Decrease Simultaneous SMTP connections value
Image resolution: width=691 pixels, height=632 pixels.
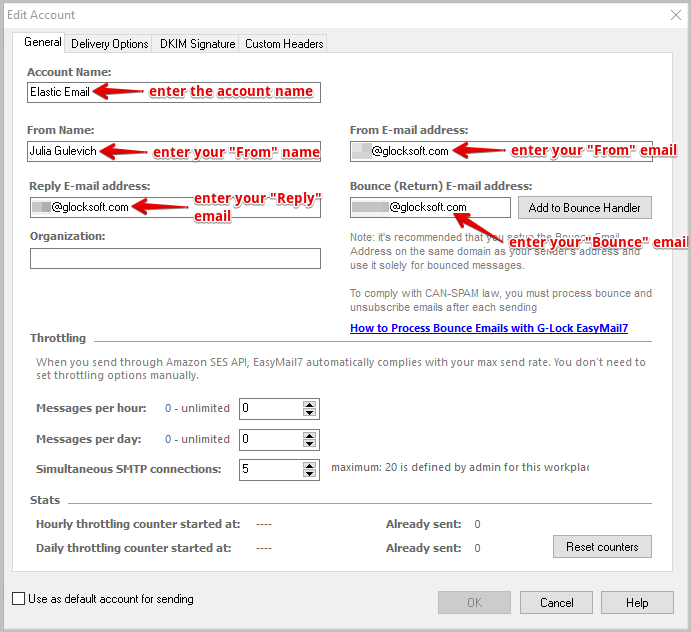point(309,473)
